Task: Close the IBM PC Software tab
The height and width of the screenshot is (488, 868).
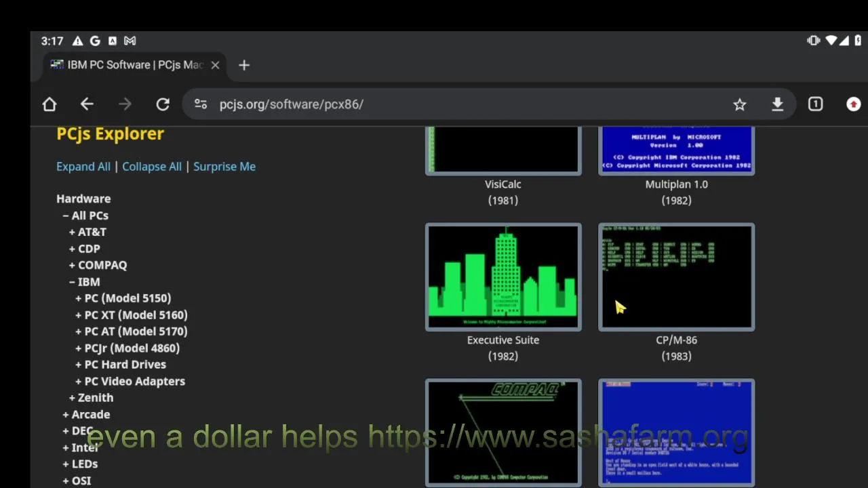Action: coord(215,65)
